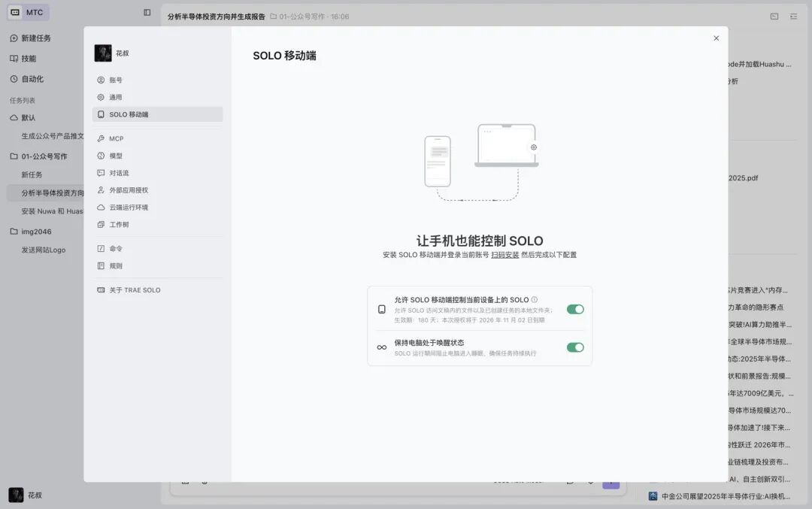Open 外部应用授权 settings
The height and width of the screenshot is (509, 812).
tap(157, 190)
